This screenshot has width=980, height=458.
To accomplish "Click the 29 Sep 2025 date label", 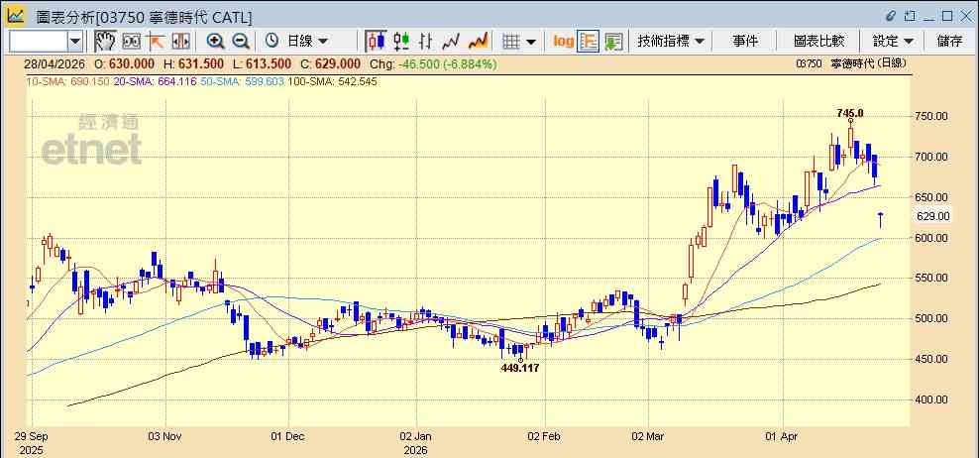I will [x=33, y=442].
